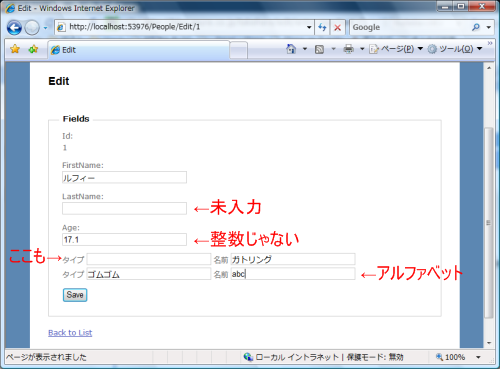Image resolution: width=500 pixels, height=369 pixels.
Task: Click the RSS feeds icon
Action: 319,49
